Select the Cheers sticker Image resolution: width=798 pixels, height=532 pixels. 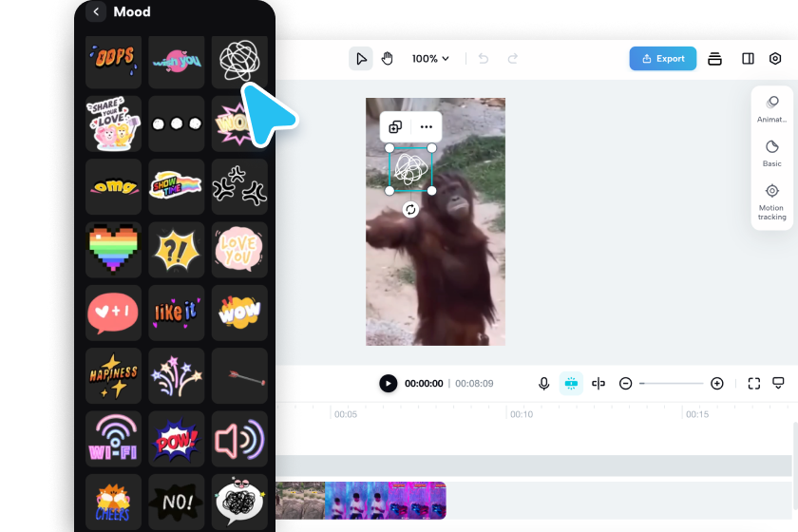(x=113, y=502)
